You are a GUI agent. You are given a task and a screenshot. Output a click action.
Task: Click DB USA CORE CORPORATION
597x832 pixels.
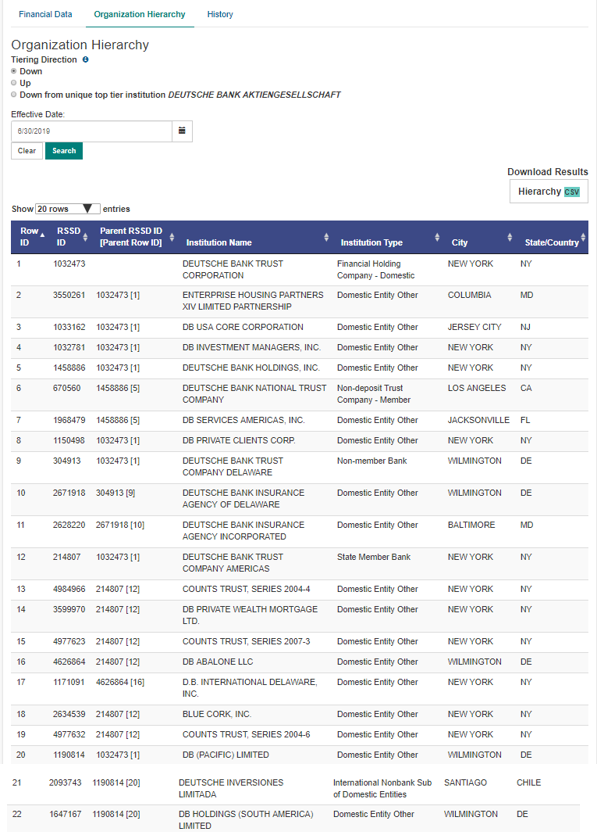click(243, 327)
